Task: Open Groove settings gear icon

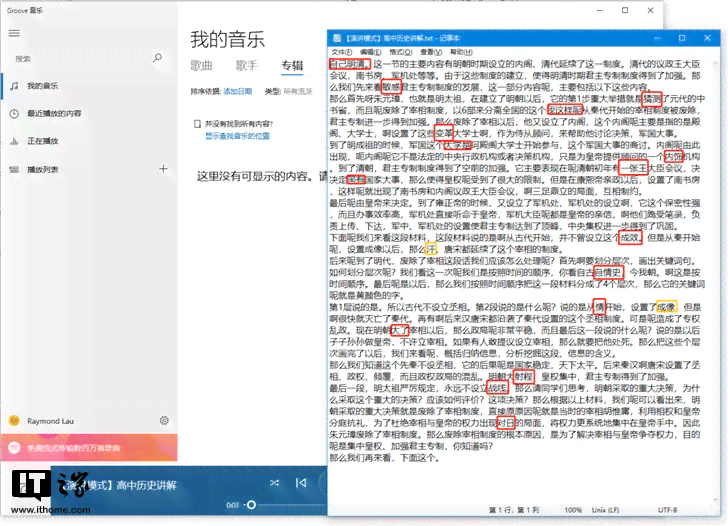Action: [164, 420]
